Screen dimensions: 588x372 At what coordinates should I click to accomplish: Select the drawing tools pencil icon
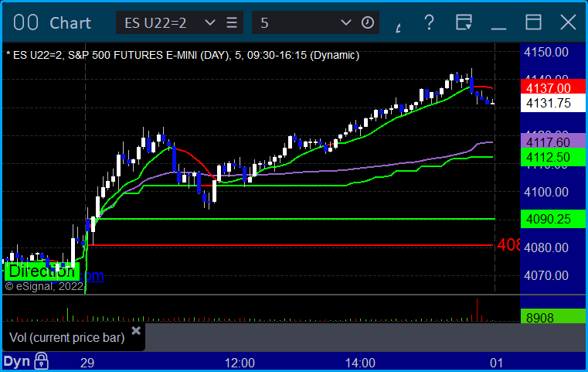tap(399, 27)
